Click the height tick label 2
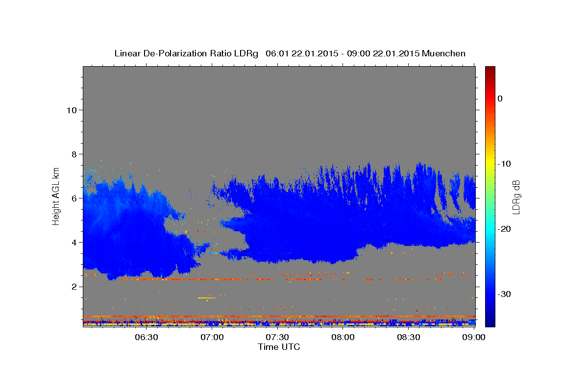 pos(74,286)
